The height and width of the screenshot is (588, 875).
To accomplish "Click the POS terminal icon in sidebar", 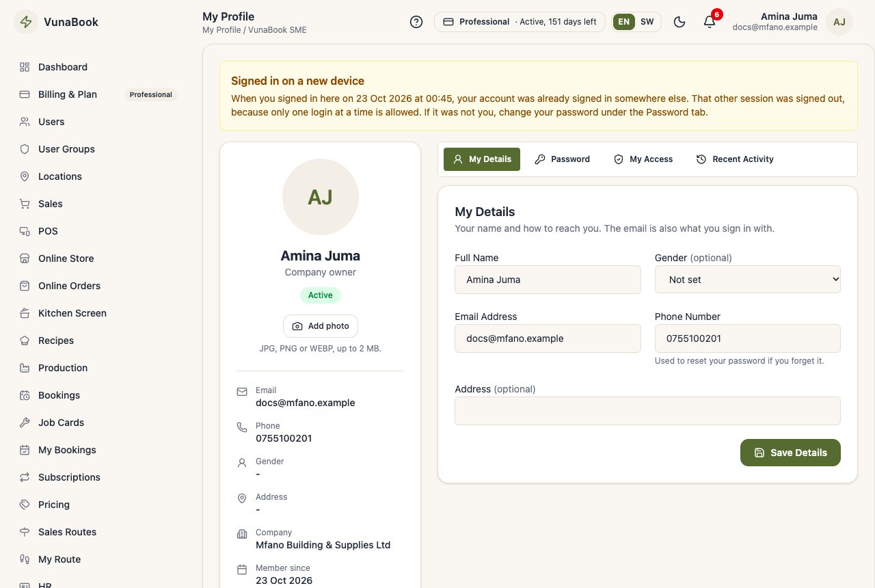I will pyautogui.click(x=25, y=231).
